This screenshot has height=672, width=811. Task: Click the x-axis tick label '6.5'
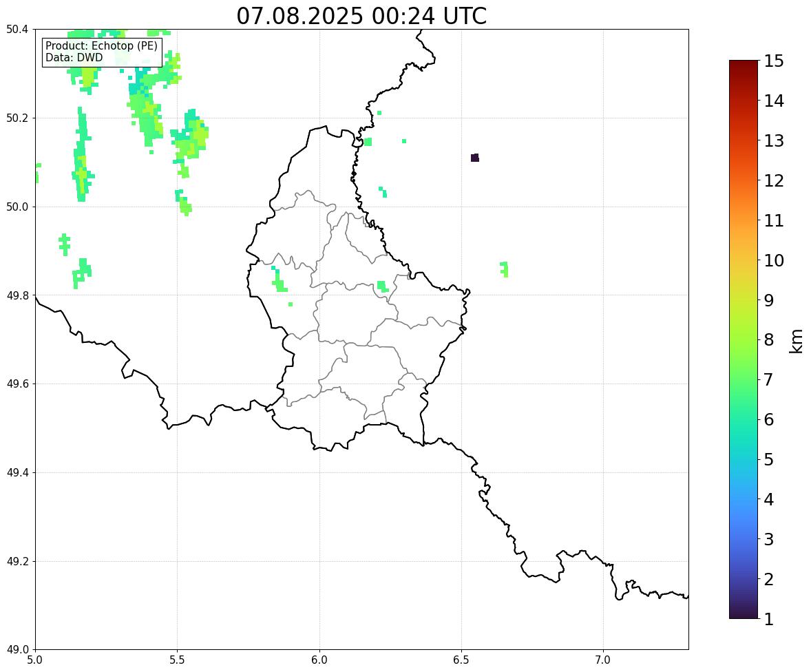[x=461, y=660]
